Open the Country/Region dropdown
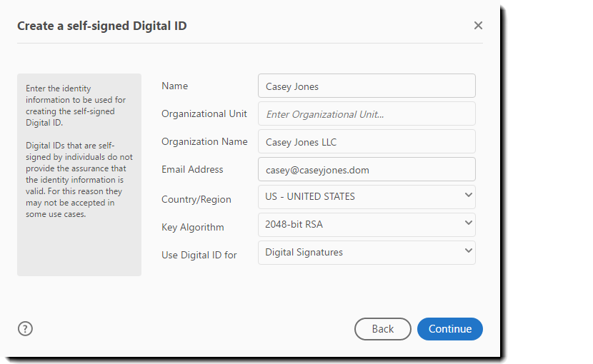This screenshot has width=593, height=364. click(x=366, y=197)
